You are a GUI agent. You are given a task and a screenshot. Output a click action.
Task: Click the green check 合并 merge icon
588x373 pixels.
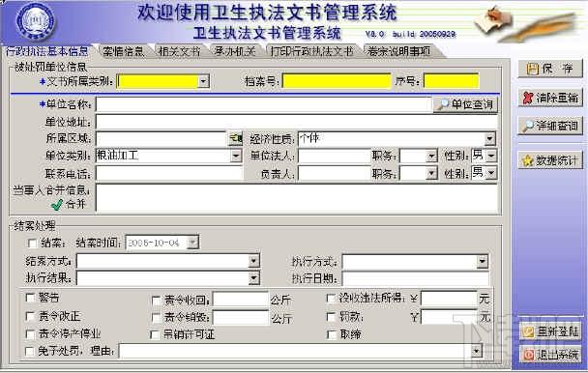(x=57, y=205)
